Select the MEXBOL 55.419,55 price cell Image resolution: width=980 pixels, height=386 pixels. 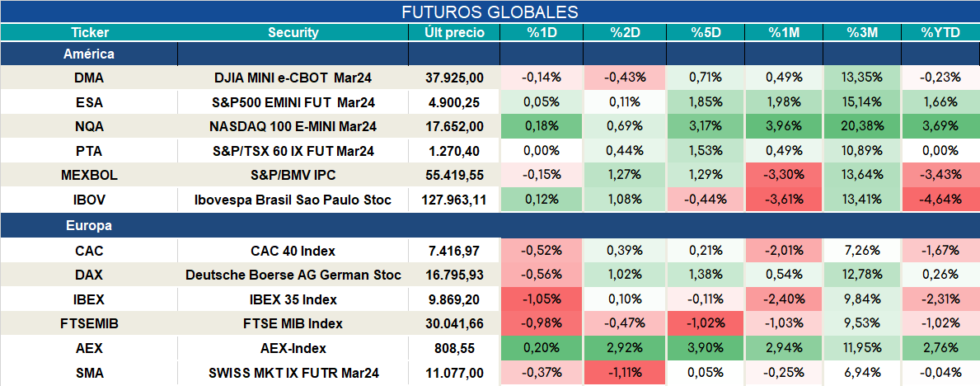click(454, 175)
